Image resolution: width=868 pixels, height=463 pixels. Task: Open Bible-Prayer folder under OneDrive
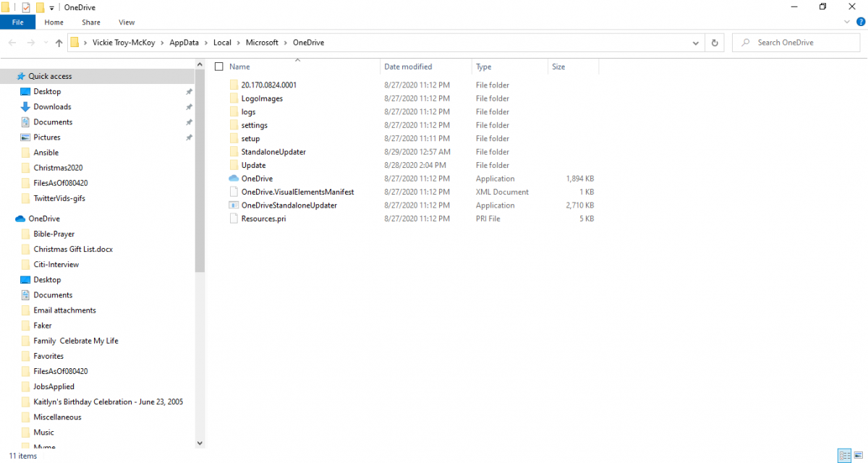(54, 234)
